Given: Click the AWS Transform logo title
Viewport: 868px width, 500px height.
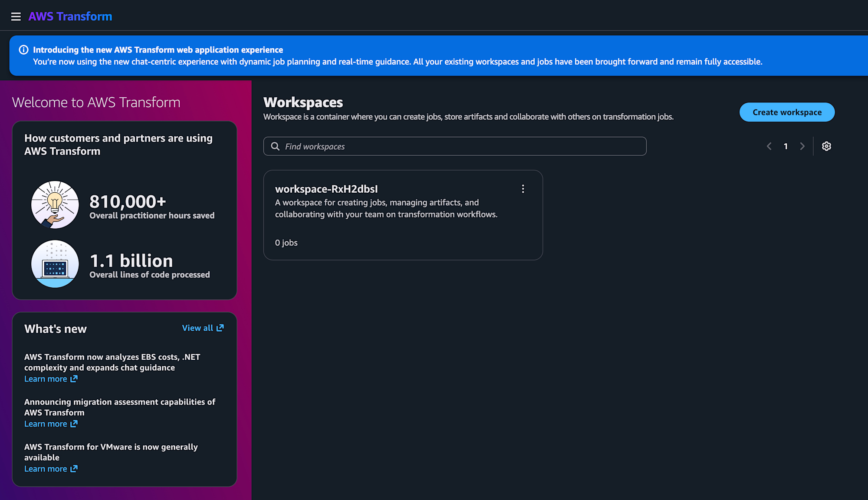Looking at the screenshot, I should [x=70, y=16].
